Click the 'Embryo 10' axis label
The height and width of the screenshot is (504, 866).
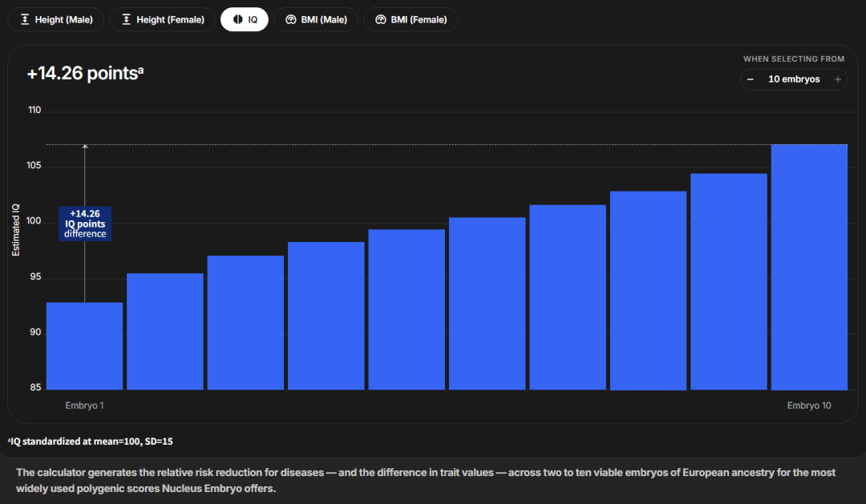click(x=809, y=405)
